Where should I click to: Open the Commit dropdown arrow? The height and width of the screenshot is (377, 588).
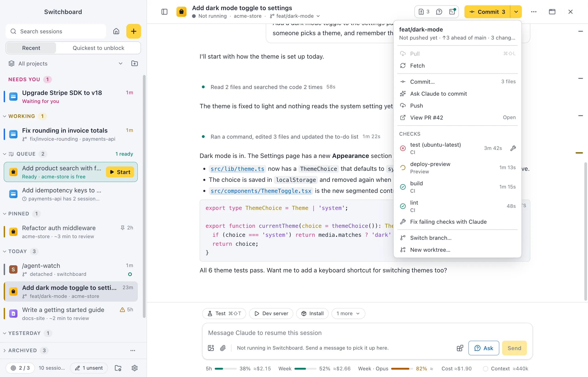(x=516, y=12)
